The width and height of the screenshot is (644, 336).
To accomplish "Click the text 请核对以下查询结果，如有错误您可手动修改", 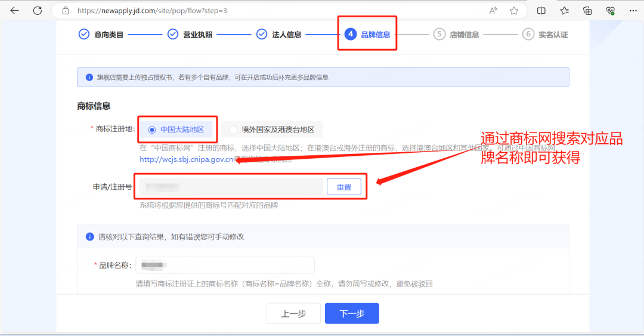I will coord(171,237).
